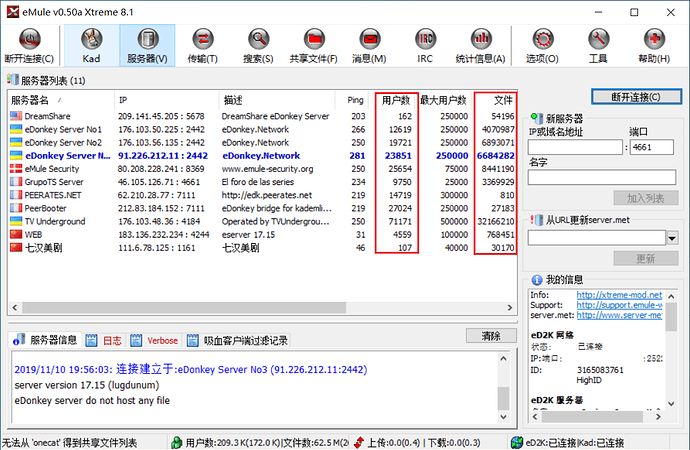Click the port field showing 4661
The height and width of the screenshot is (450, 690).
[652, 147]
